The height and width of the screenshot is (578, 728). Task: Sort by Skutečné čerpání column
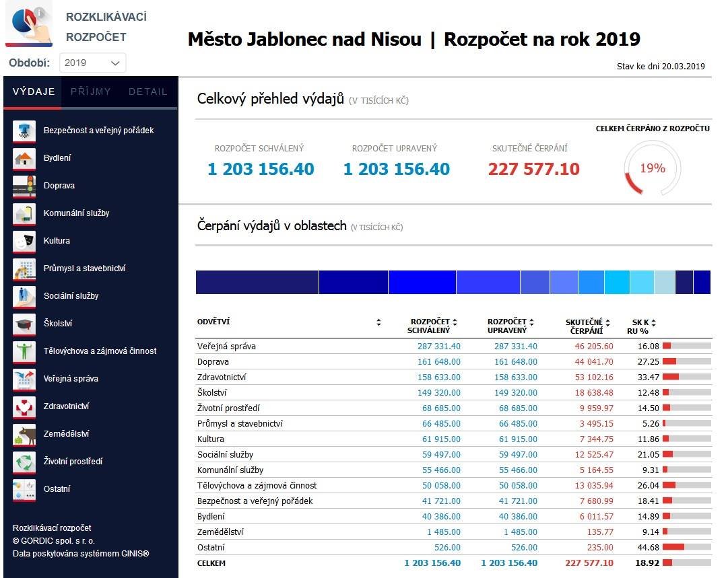607,322
